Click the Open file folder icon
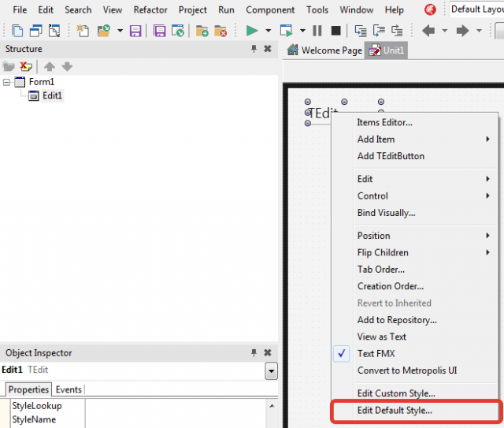This screenshot has height=428, width=504. click(104, 31)
